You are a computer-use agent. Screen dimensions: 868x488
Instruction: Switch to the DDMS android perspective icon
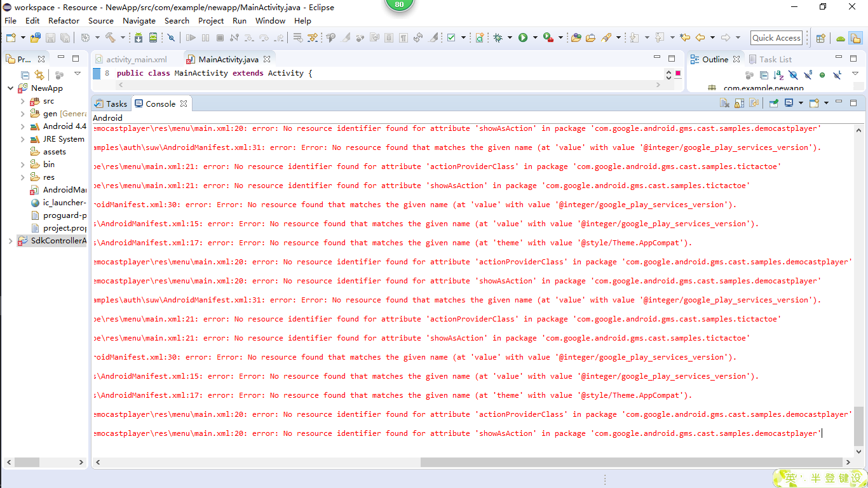[x=841, y=38]
